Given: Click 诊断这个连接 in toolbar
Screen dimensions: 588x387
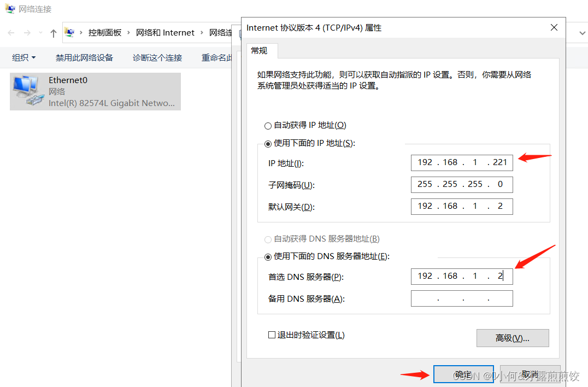Looking at the screenshot, I should point(157,57).
